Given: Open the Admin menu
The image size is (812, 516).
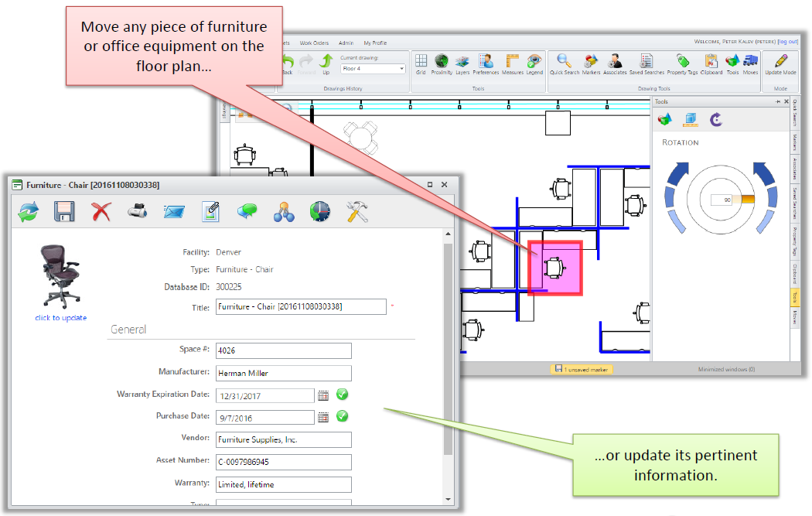Looking at the screenshot, I should (x=346, y=43).
